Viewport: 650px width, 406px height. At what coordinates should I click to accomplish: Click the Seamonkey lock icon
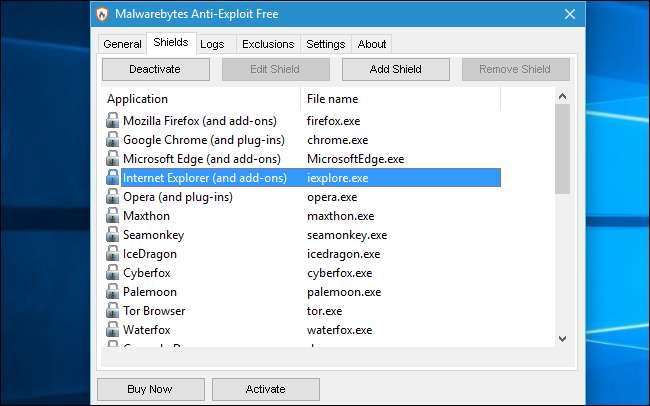[x=113, y=235]
